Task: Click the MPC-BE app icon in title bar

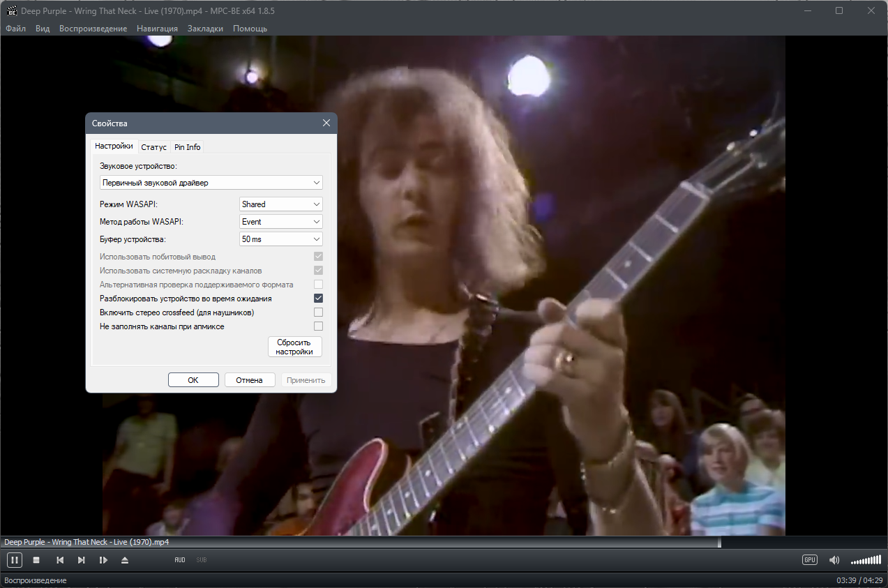Action: pos(11,10)
